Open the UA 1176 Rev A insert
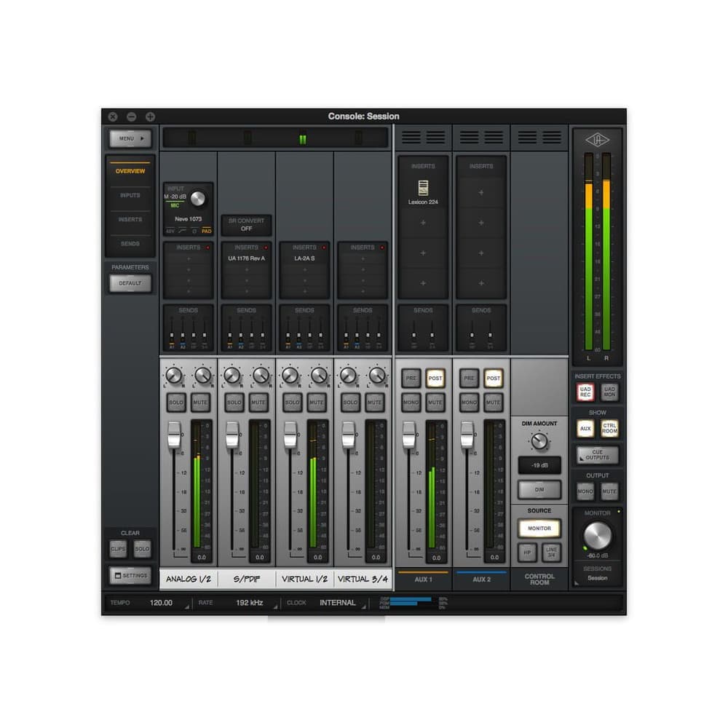 [246, 258]
